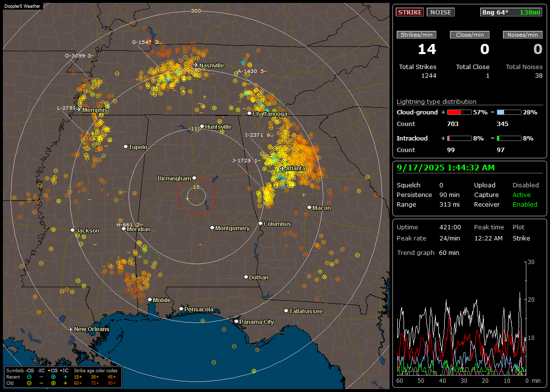Image resolution: width=550 pixels, height=392 pixels.
Task: Click the 110 mile range ring label
Action: coord(196,129)
